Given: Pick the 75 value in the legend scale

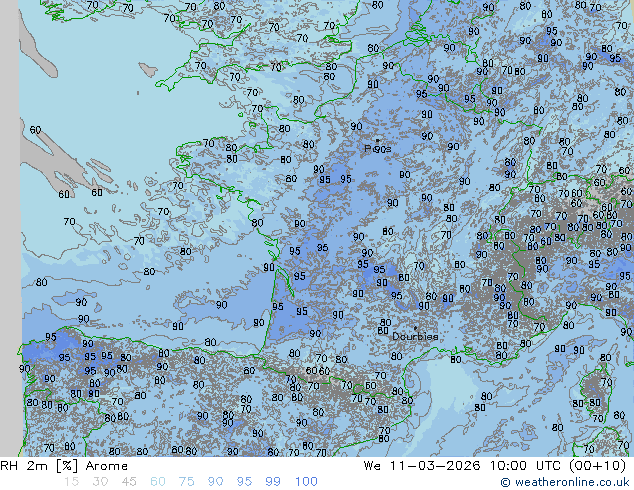Looking at the screenshot, I should (186, 482).
